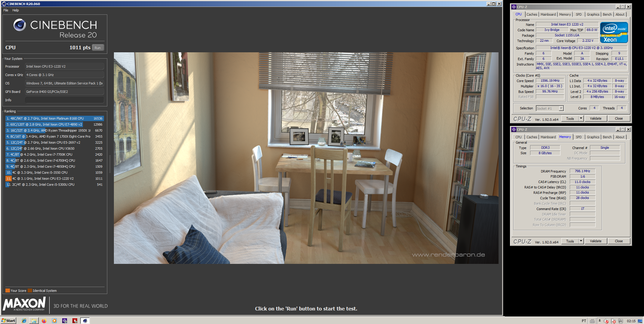The width and height of the screenshot is (644, 324).
Task: Open the Tools dropdown arrow in lower CPU-Z
Action: pos(581,241)
